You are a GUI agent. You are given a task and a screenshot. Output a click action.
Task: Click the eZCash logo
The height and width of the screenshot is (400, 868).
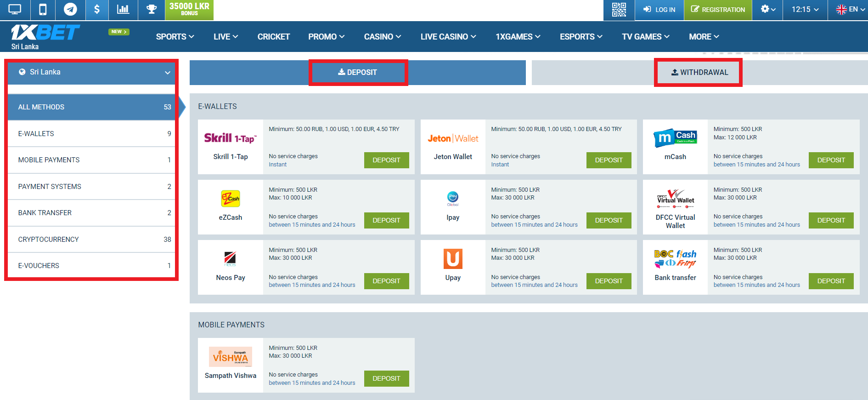click(x=231, y=199)
